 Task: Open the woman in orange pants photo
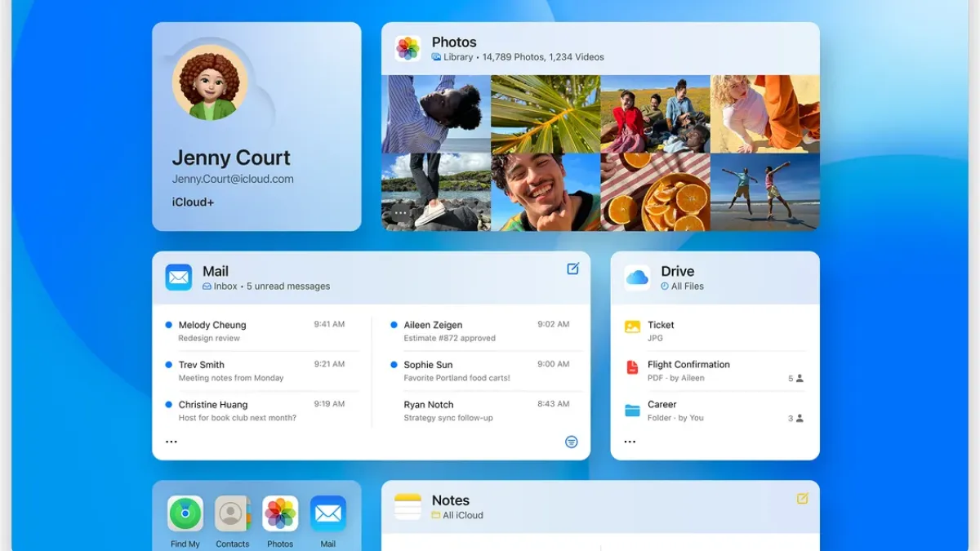pos(765,114)
